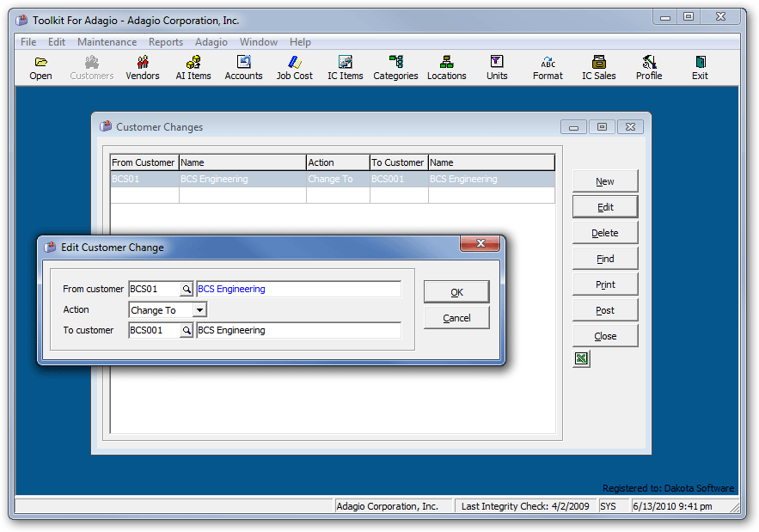Open the Vendors toolbar icon

[x=143, y=68]
